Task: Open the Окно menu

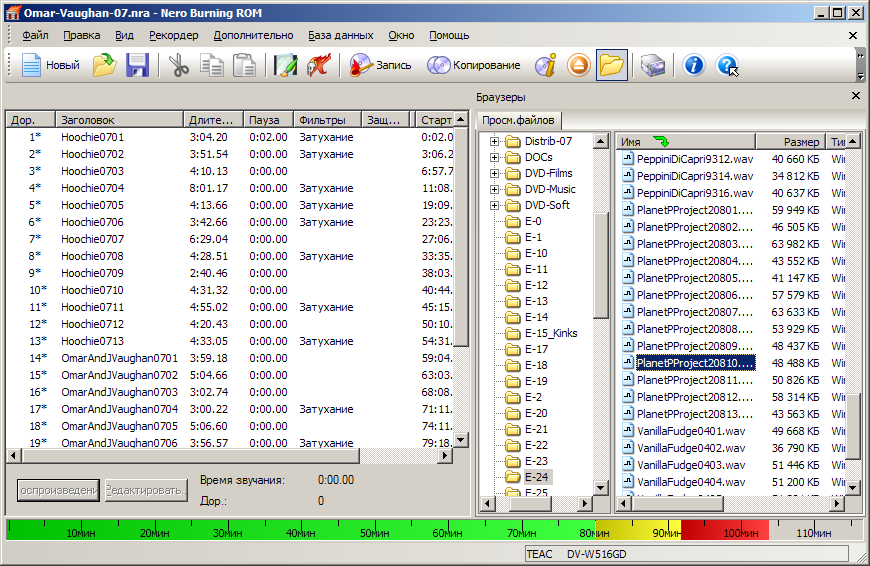Action: [401, 36]
